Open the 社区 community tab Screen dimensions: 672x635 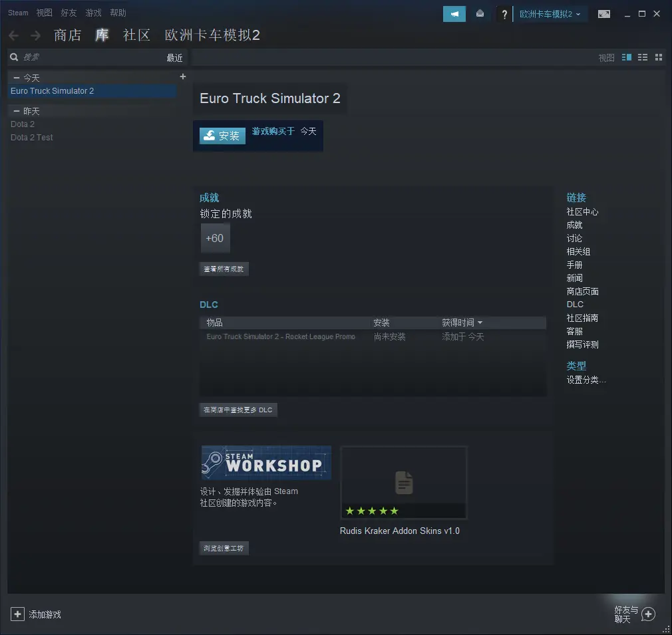click(x=136, y=35)
